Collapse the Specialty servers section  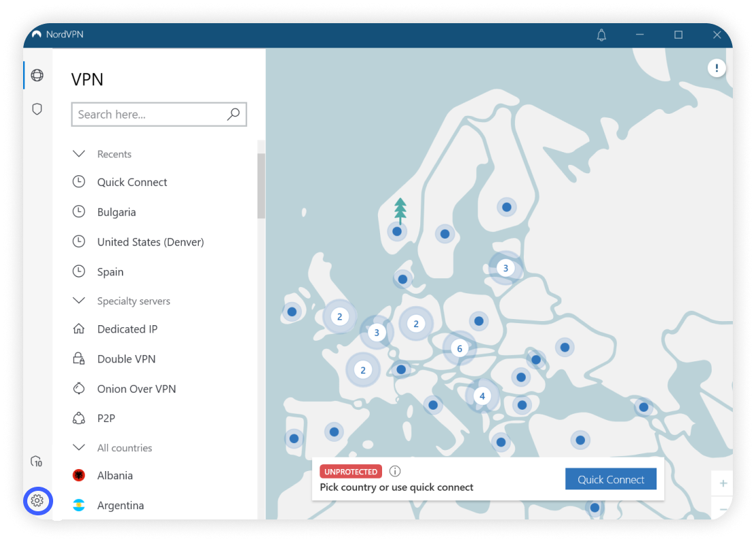pyautogui.click(x=79, y=301)
